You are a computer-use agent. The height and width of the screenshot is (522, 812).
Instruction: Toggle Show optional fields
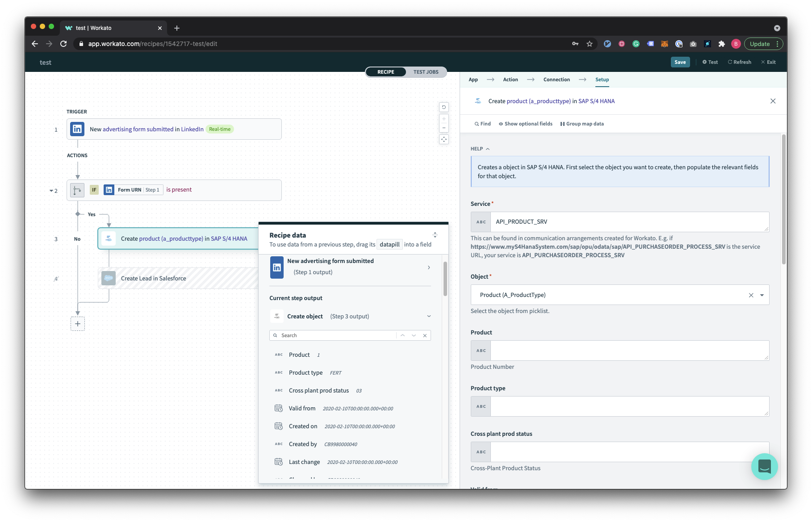pos(525,124)
